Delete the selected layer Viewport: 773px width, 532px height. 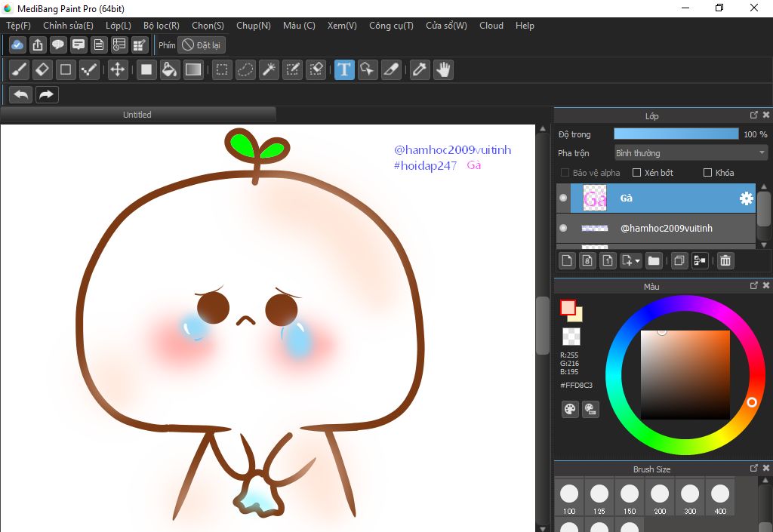[x=725, y=260]
